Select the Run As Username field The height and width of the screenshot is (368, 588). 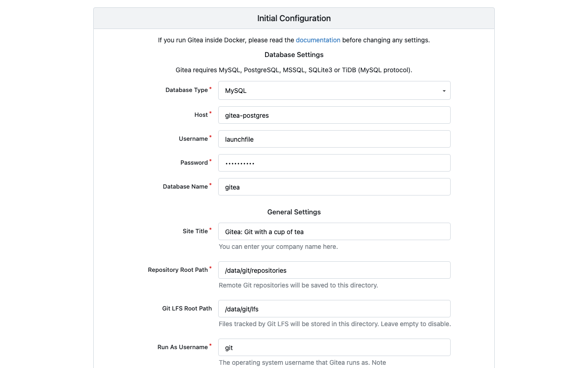pos(334,347)
